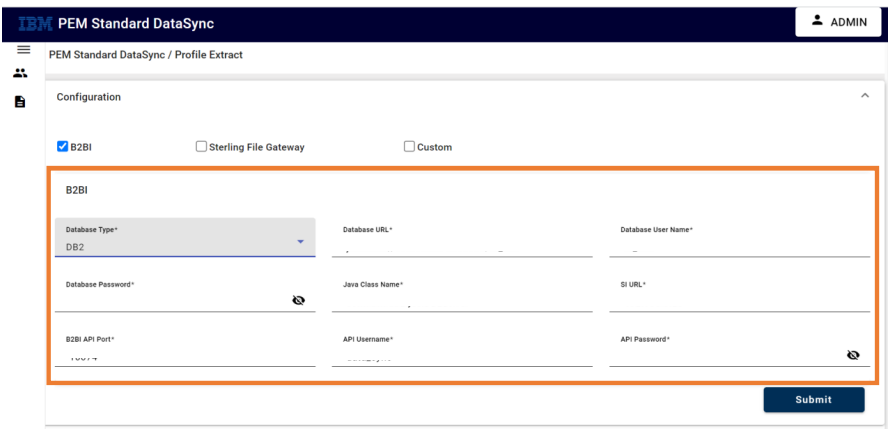Show the Database Password via eye icon
This screenshot has height=434, width=895.
pyautogui.click(x=299, y=300)
